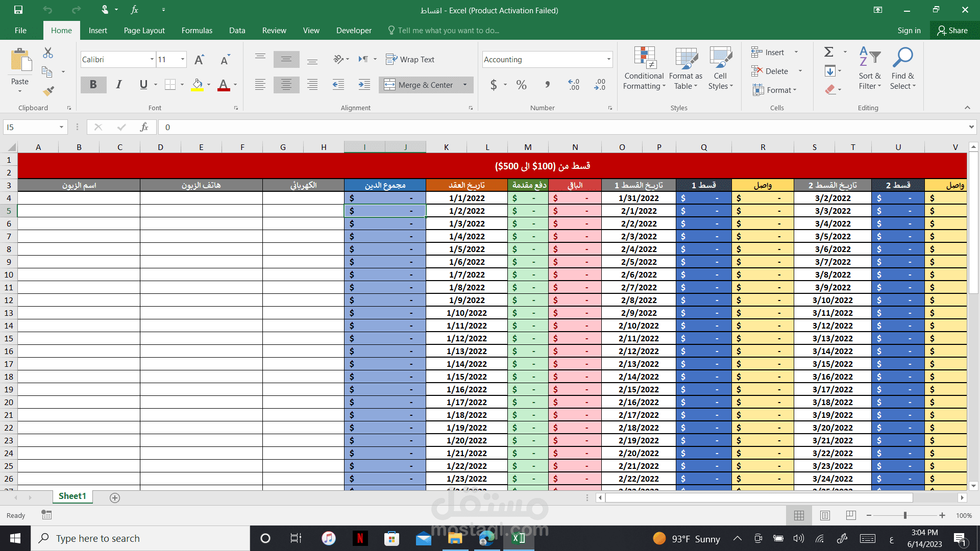Toggle Italic formatting
Viewport: 980px width, 551px height.
coord(119,85)
